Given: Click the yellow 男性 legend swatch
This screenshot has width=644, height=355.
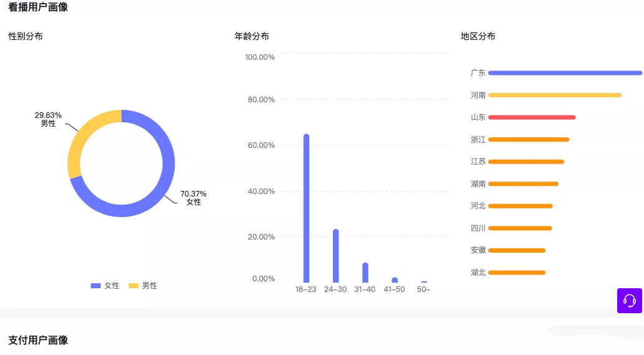Looking at the screenshot, I should (133, 286).
